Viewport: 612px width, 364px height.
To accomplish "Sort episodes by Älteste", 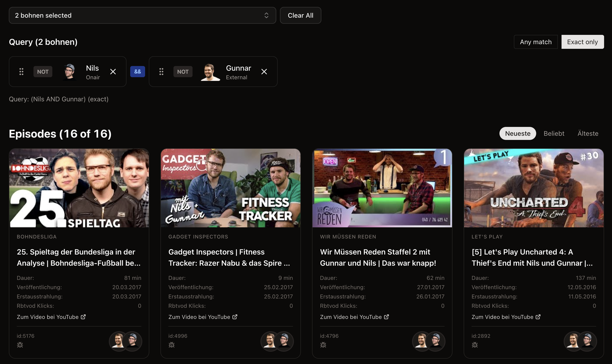I will 588,133.
